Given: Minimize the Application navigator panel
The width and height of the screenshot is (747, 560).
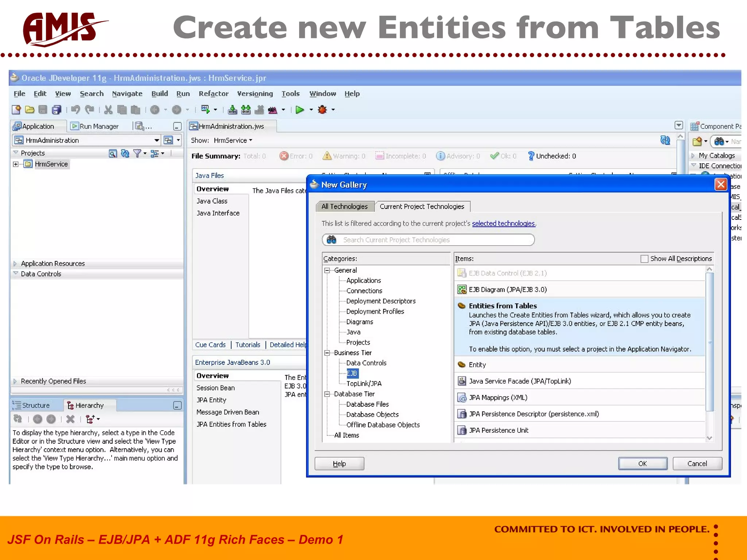Looking at the screenshot, I should point(177,127).
